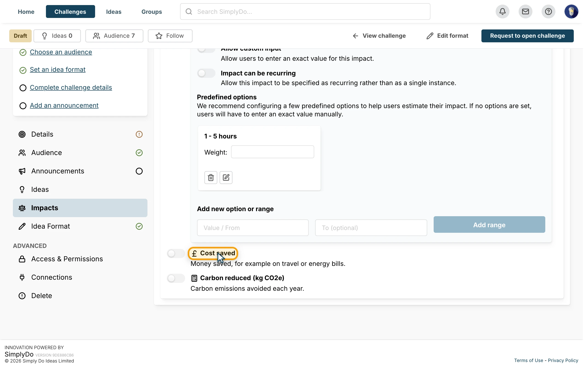Click the back arrow on View challenge

point(355,36)
